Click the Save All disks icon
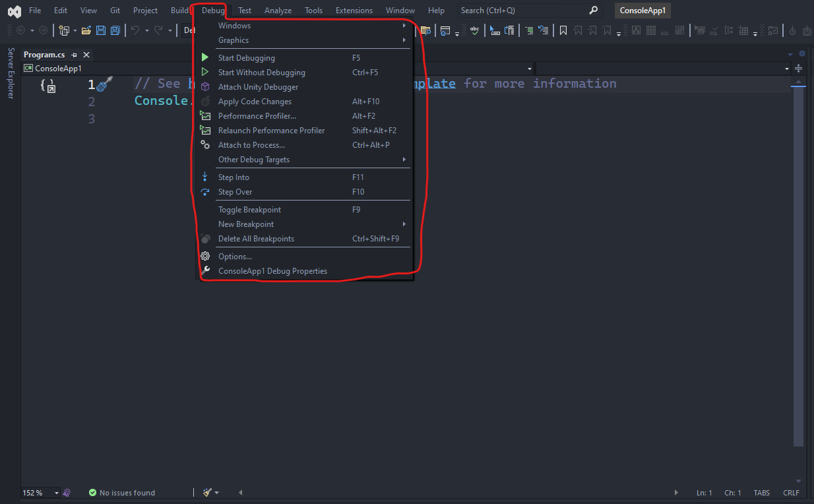The image size is (814, 504). tap(115, 30)
